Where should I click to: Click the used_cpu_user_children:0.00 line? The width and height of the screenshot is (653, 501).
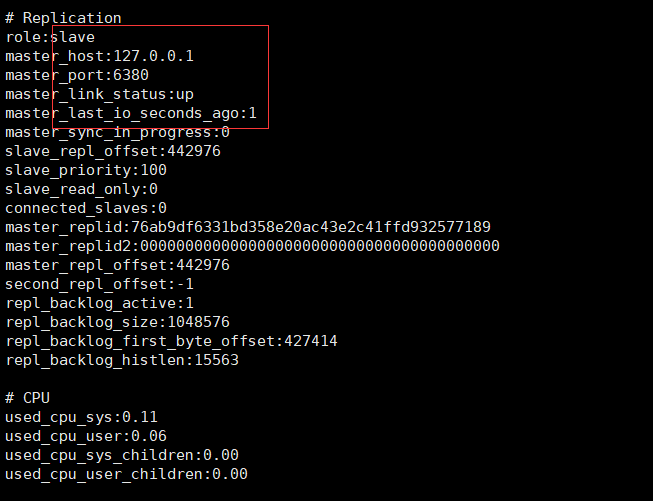coord(126,474)
